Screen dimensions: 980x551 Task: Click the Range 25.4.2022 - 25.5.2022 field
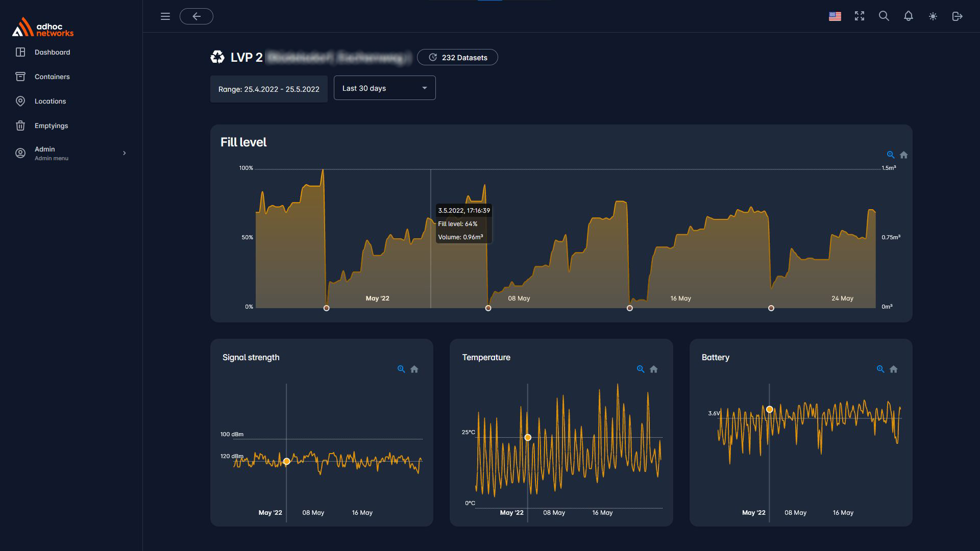tap(269, 89)
